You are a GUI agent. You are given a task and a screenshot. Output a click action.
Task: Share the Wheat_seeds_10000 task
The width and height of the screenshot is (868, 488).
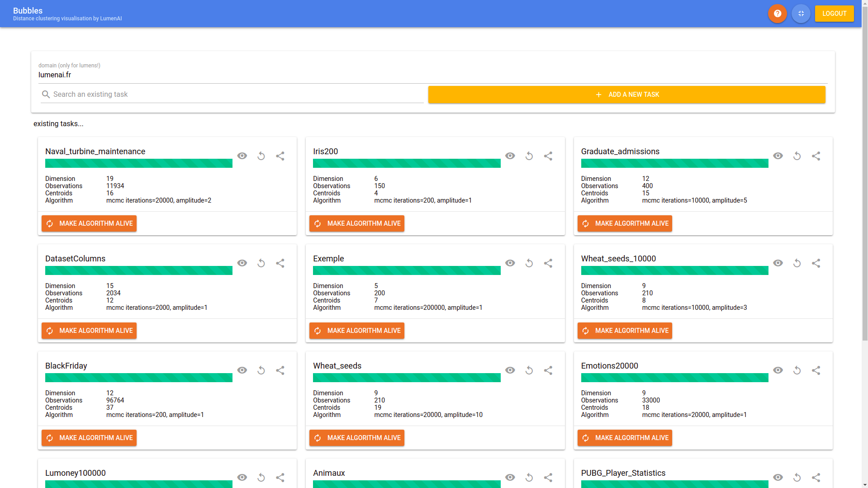[x=816, y=263]
